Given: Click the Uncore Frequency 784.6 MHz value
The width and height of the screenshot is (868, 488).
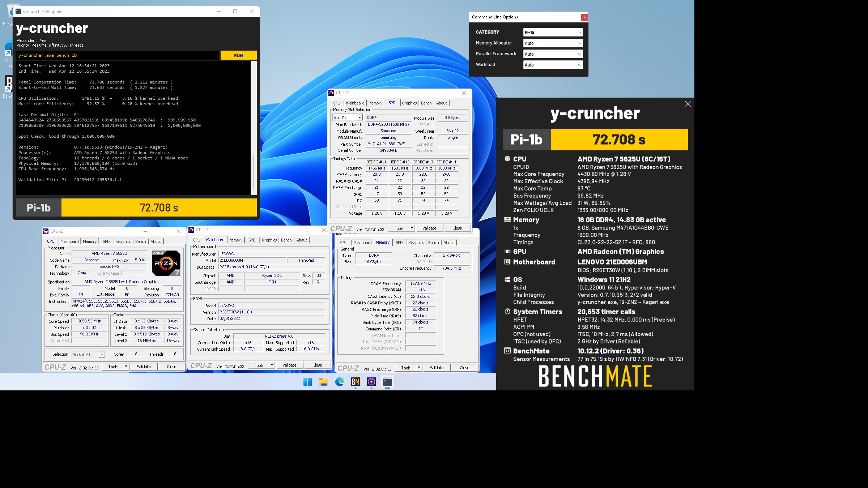Looking at the screenshot, I should coord(451,268).
